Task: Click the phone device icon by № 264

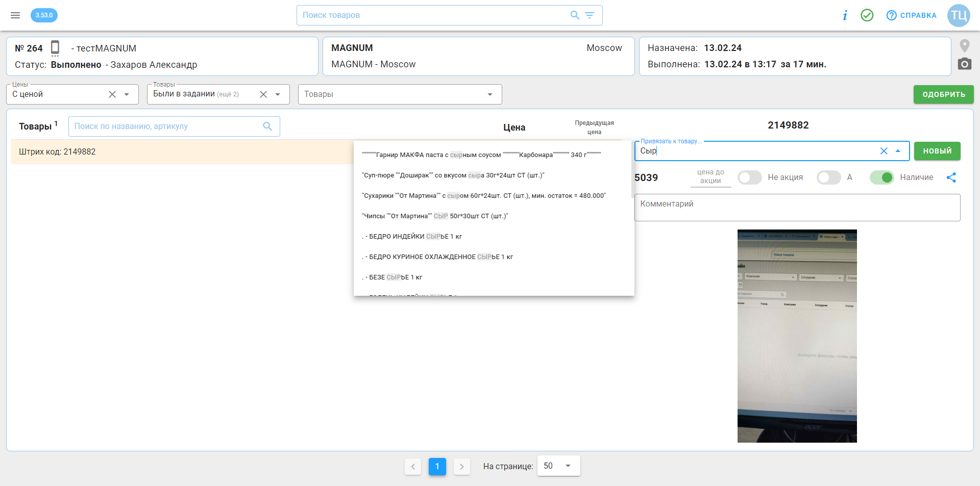Action: [x=55, y=48]
